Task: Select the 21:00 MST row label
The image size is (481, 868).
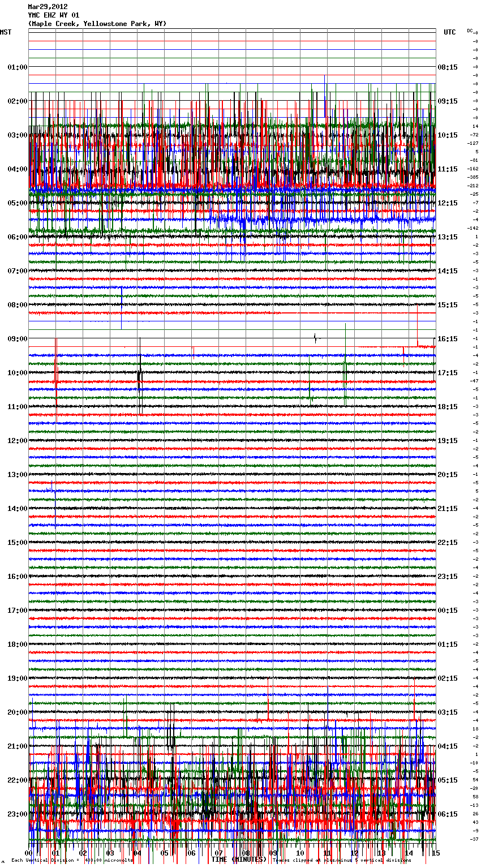Action: click(18, 746)
